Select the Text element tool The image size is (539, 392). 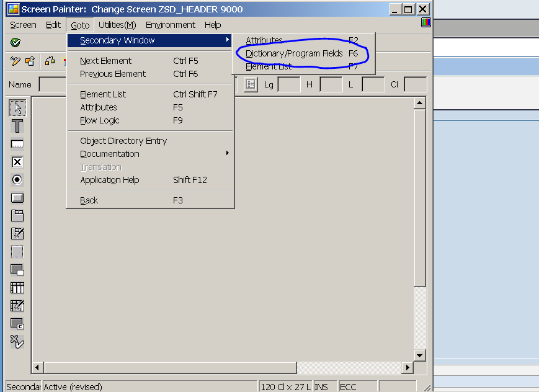click(x=17, y=125)
